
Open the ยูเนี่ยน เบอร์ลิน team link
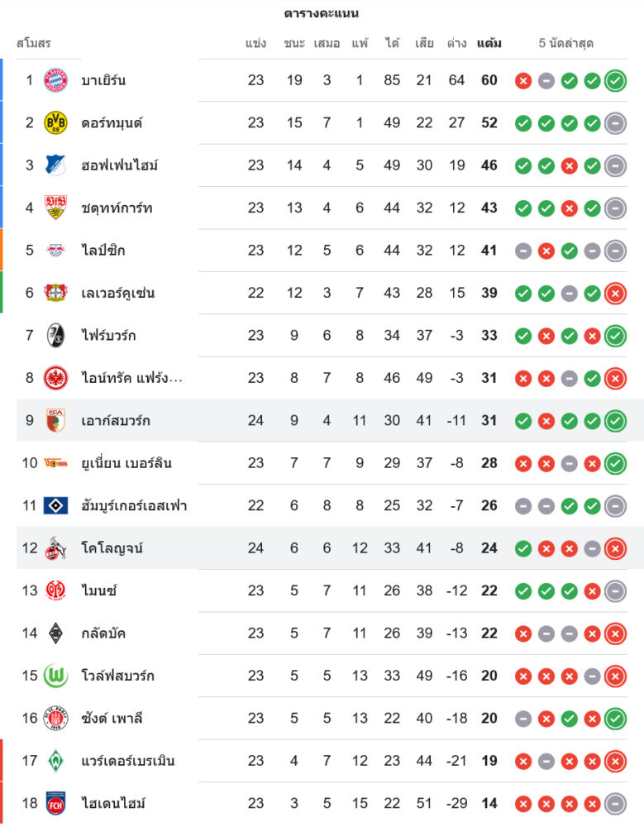tap(126, 463)
